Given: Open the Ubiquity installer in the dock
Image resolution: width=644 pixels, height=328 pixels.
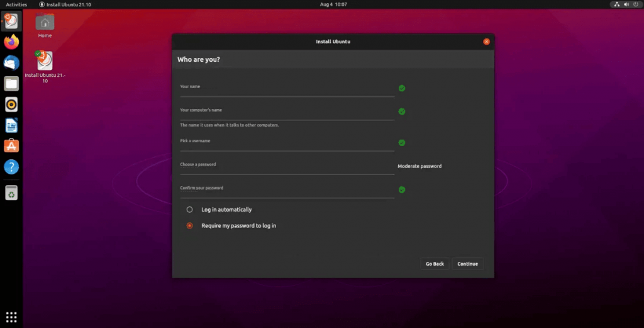Looking at the screenshot, I should pos(11,21).
